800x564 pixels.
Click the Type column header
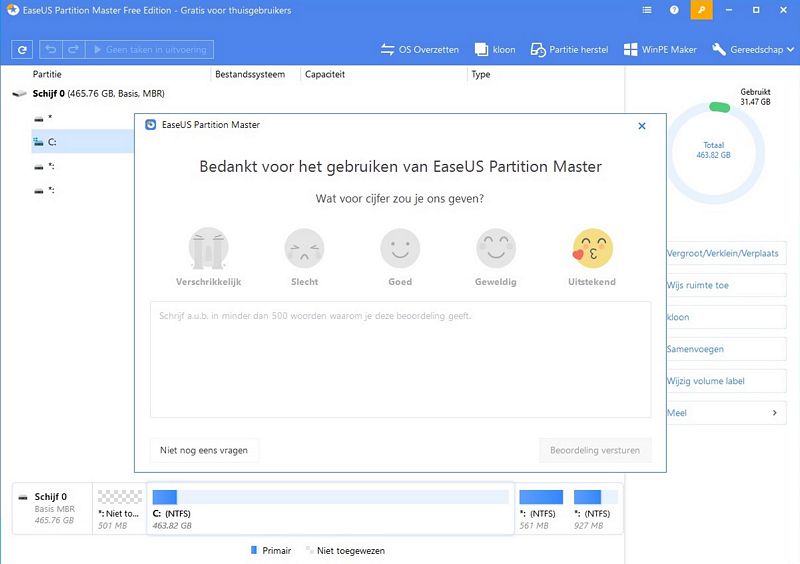pyautogui.click(x=481, y=74)
